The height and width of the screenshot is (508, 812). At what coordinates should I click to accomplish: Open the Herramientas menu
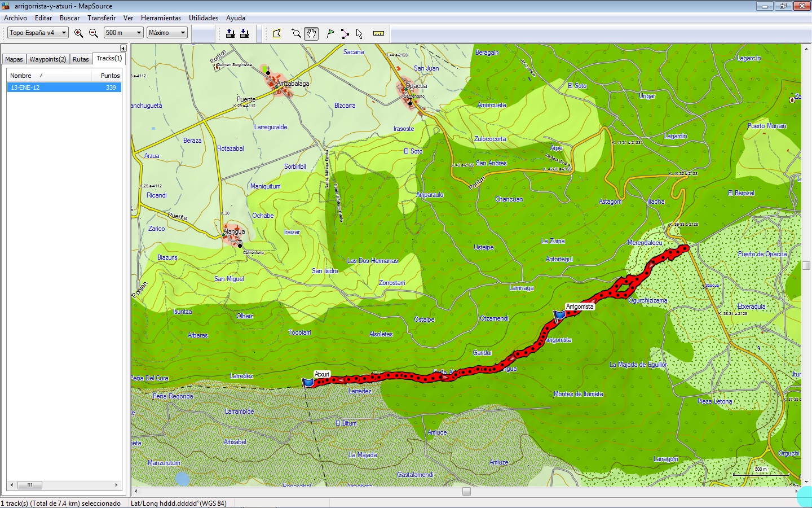pos(161,18)
